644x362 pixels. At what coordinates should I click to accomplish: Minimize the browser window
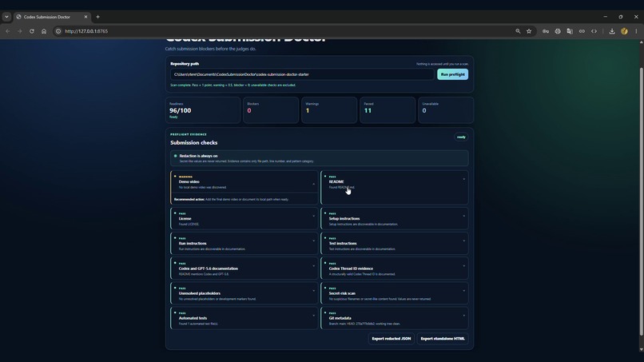tap(606, 17)
